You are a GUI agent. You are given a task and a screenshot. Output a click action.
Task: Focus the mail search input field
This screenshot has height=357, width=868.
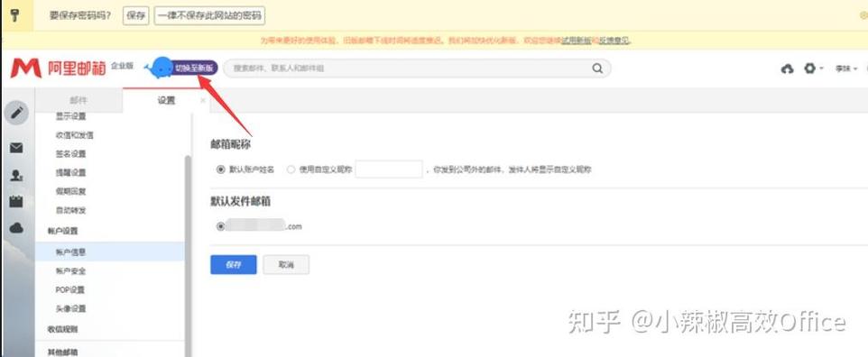[x=410, y=69]
